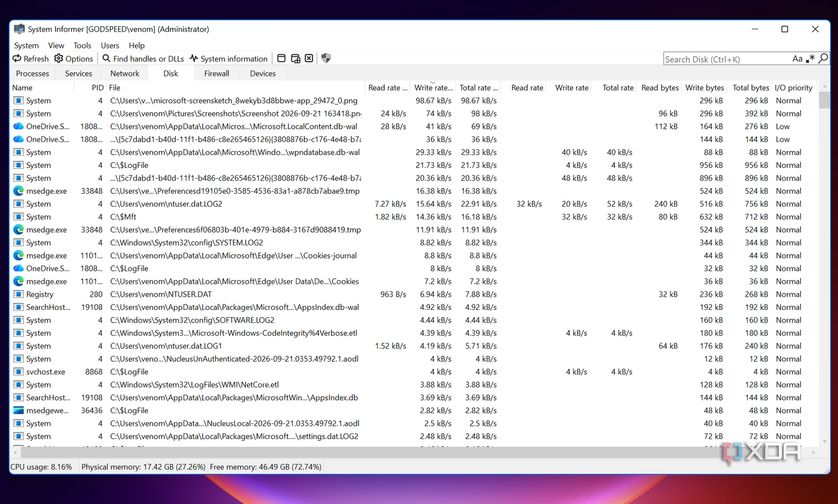Click the vertical scrollbar up arrow
Viewport: 838px width, 504px height.
coord(825,87)
